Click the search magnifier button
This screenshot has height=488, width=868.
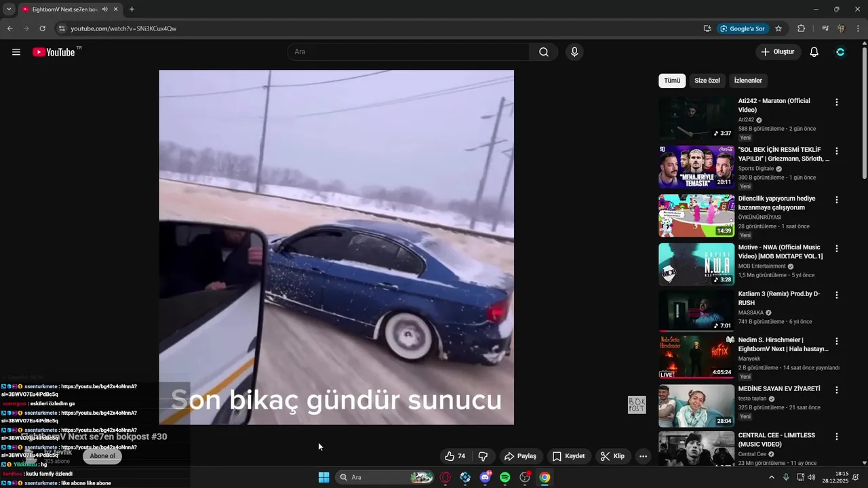pos(544,52)
